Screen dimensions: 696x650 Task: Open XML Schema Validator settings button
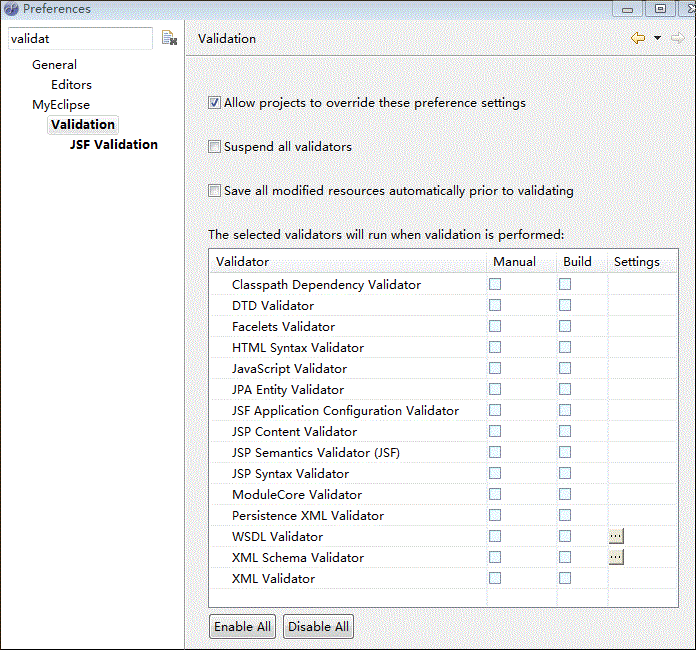coord(616,557)
